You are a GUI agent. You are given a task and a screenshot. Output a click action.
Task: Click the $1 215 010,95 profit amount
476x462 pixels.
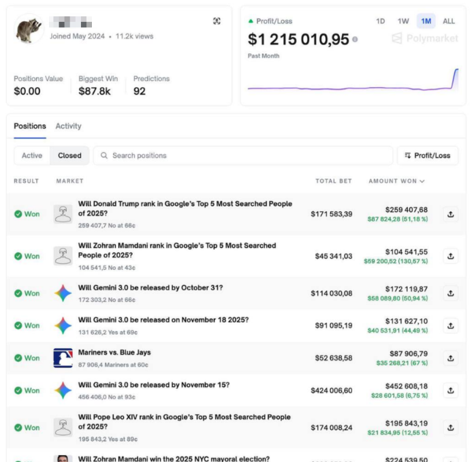point(298,40)
